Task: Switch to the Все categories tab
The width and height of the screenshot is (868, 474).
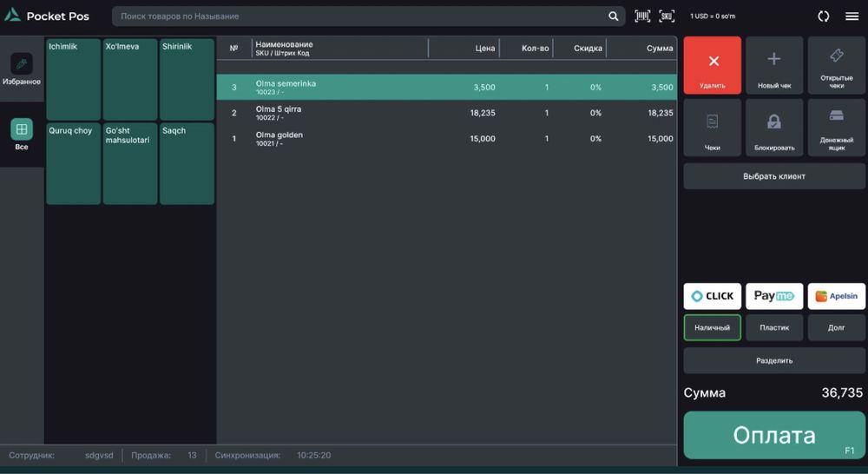Action: click(22, 135)
